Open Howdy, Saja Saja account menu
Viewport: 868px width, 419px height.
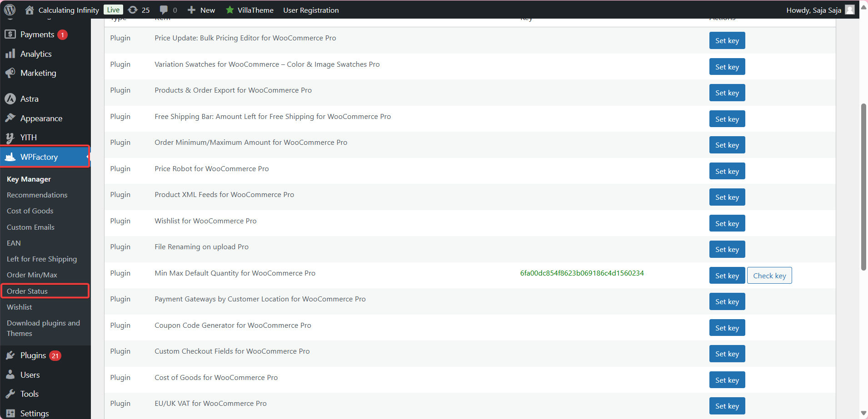point(813,10)
